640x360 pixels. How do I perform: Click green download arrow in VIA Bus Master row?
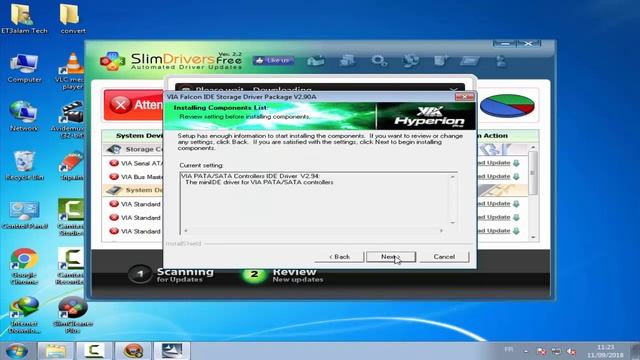(x=516, y=176)
